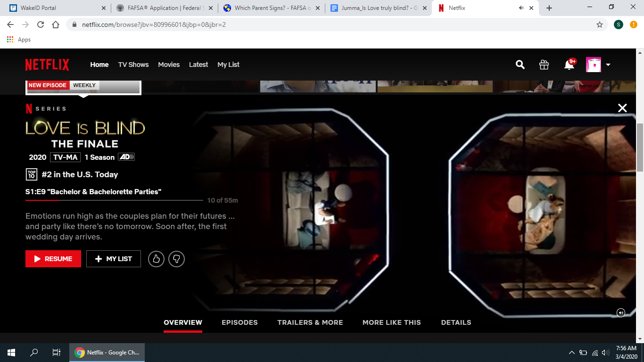Open Windows taskbar search
The height and width of the screenshot is (362, 644).
point(34,353)
